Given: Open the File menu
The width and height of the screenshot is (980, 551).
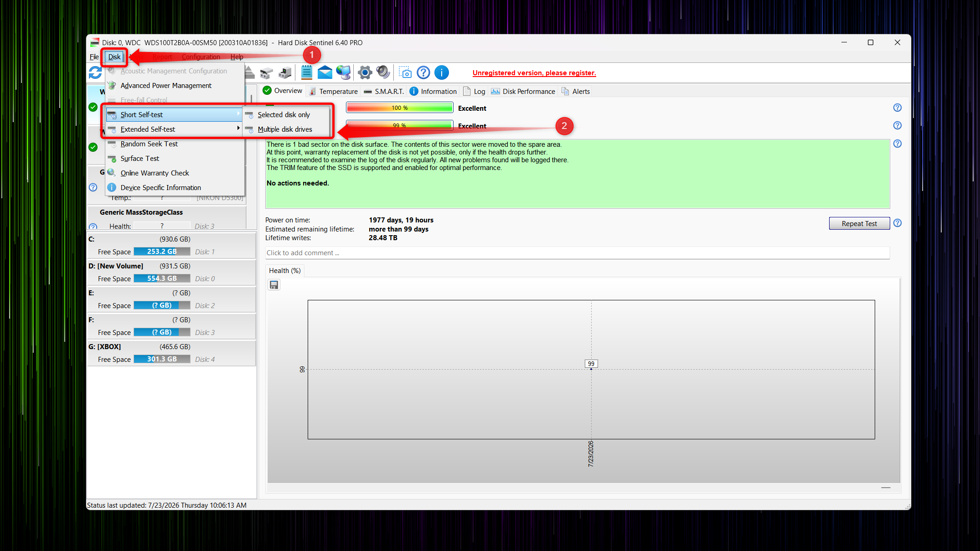Looking at the screenshot, I should point(94,57).
